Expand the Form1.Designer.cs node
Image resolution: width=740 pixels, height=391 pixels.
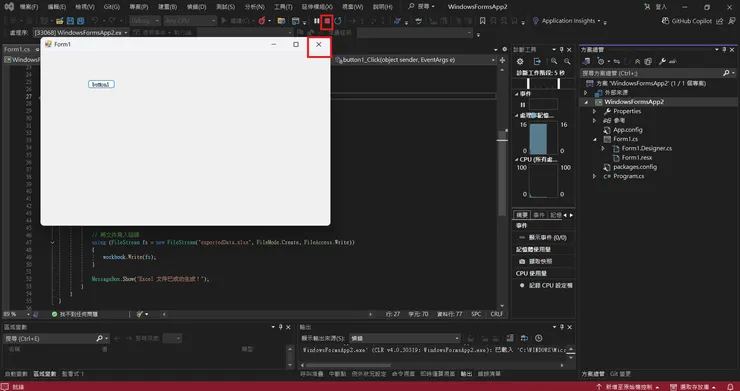(x=603, y=148)
